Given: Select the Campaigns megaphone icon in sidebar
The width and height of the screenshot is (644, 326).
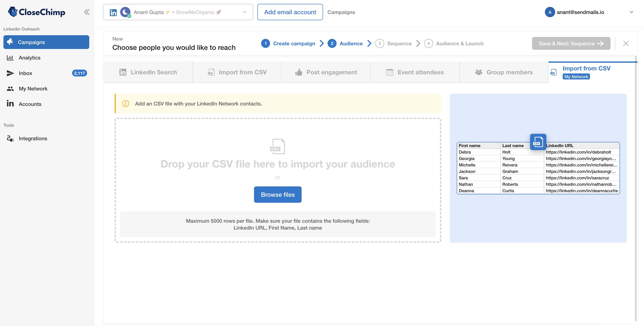Looking at the screenshot, I should point(10,42).
